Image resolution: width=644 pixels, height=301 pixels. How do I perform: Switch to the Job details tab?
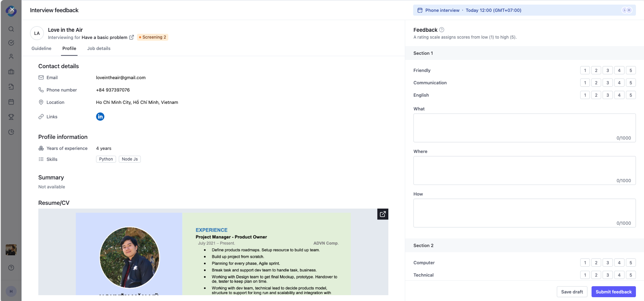coord(99,49)
